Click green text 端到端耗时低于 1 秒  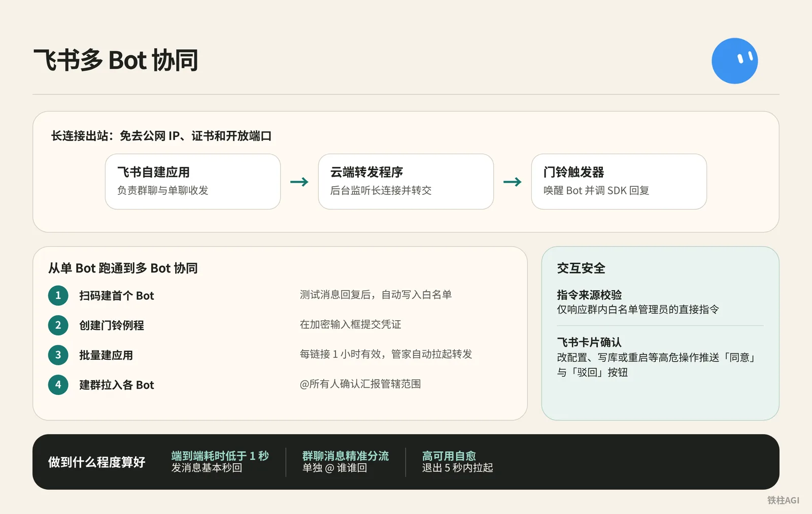pyautogui.click(x=220, y=456)
